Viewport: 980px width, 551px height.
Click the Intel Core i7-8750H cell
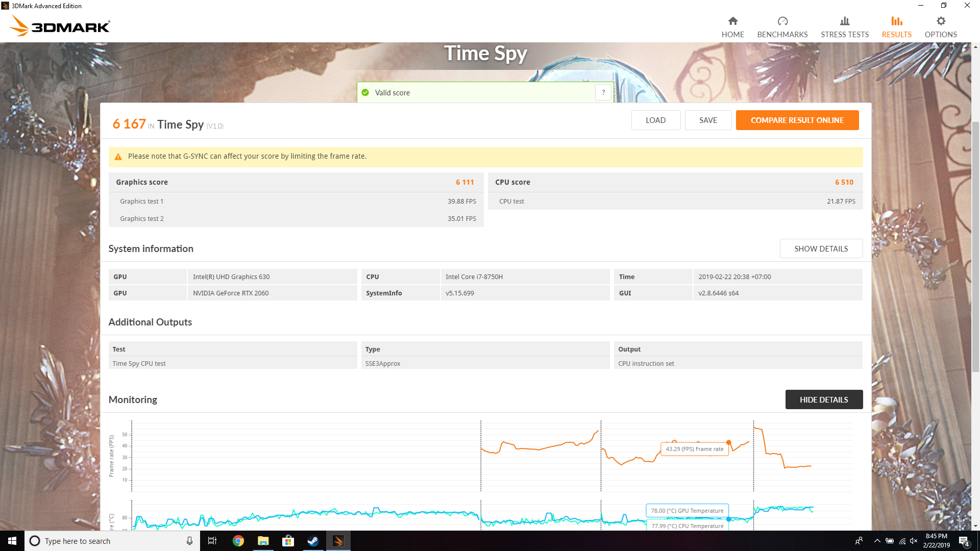click(525, 277)
